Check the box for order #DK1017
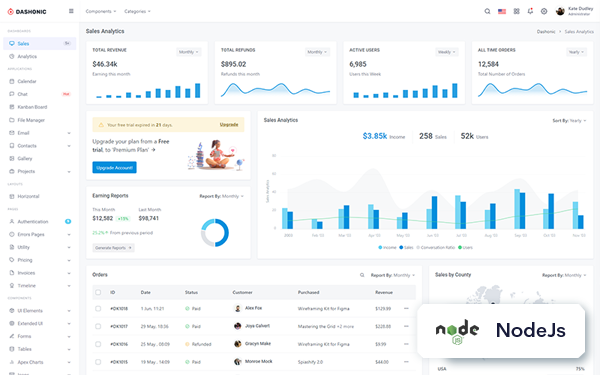Screen dimensions: 600x375 point(98,326)
